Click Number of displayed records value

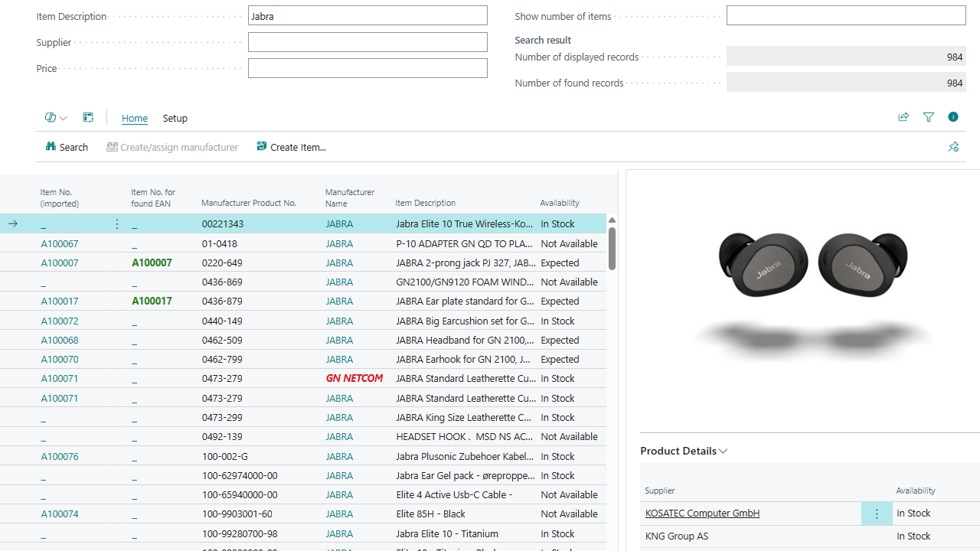pyautogui.click(x=846, y=57)
